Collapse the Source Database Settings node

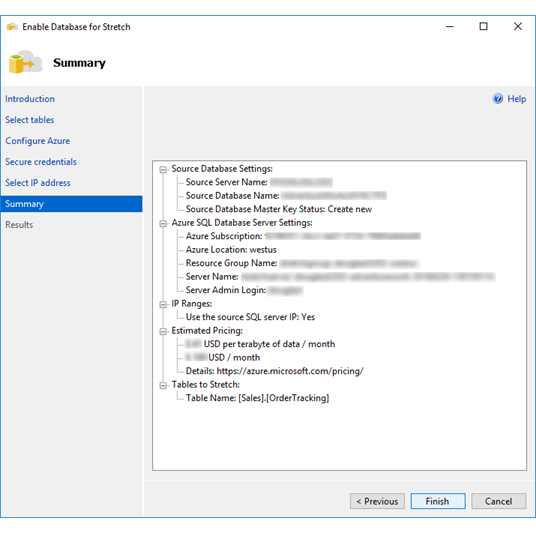[x=163, y=169]
